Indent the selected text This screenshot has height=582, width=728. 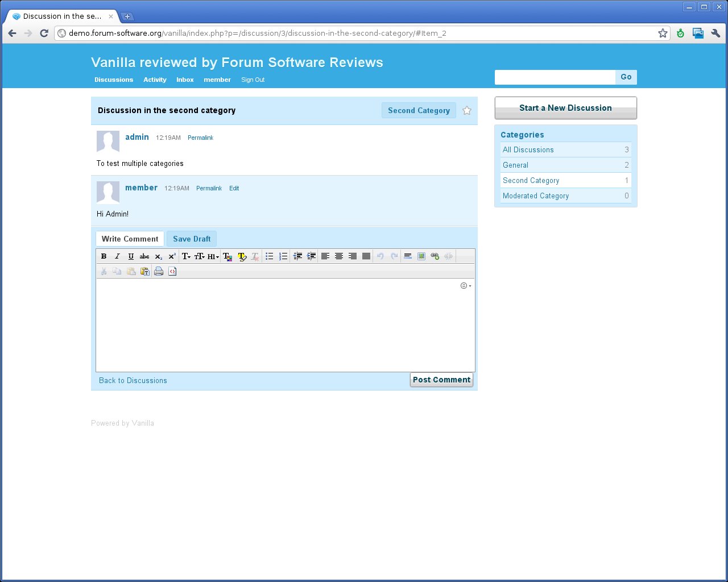(x=311, y=256)
